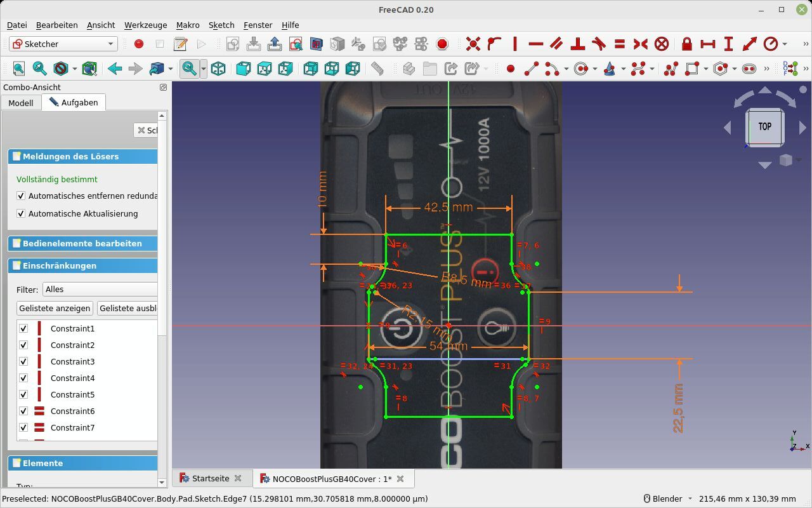Open the constraint Filter combo box

pos(100,289)
